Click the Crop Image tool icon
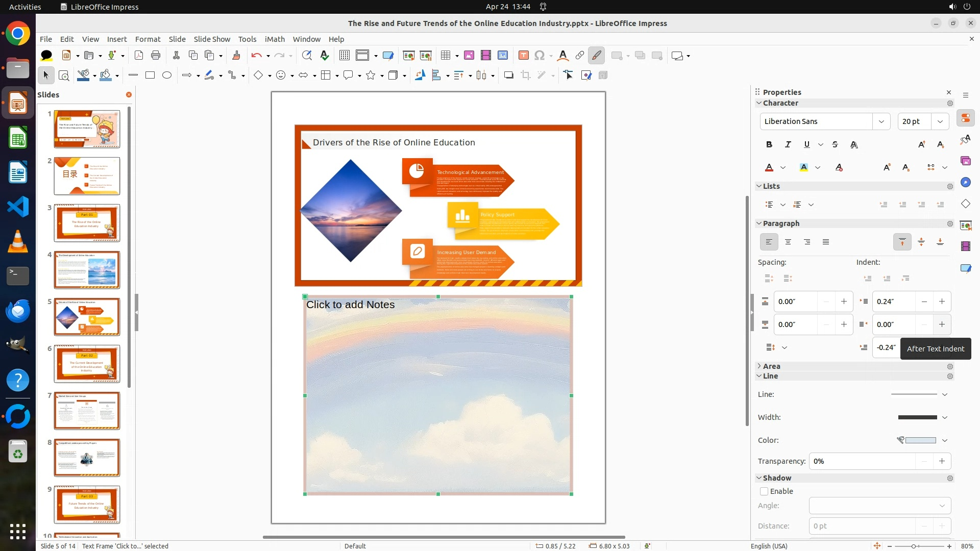This screenshot has height=551, width=980. (x=526, y=76)
